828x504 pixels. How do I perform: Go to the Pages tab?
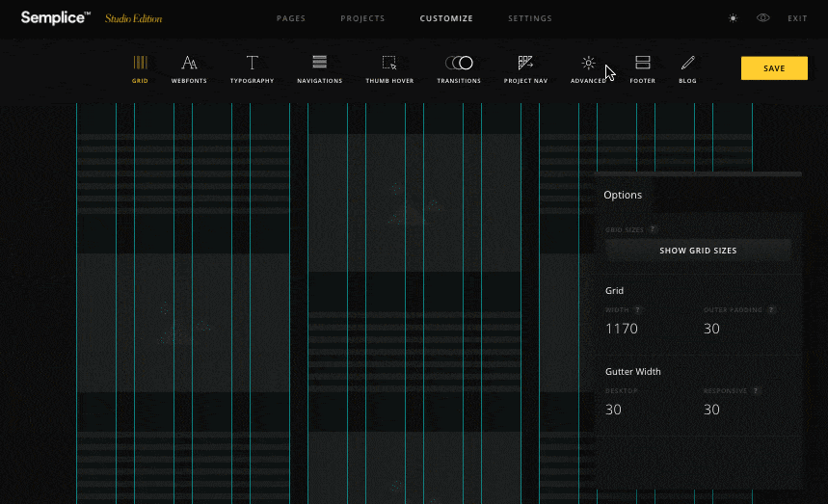click(291, 18)
